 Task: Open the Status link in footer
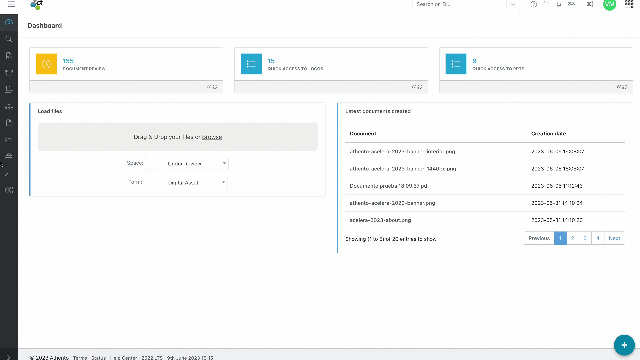(98, 358)
